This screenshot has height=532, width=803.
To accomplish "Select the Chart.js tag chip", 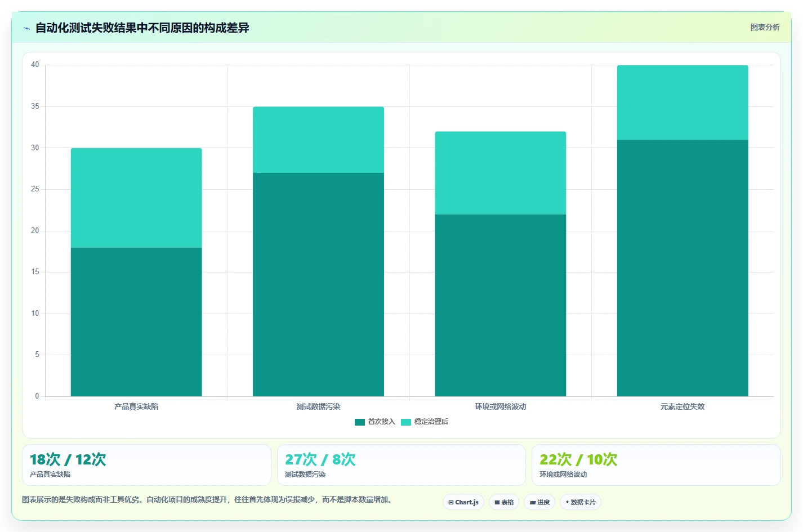I will pyautogui.click(x=463, y=502).
